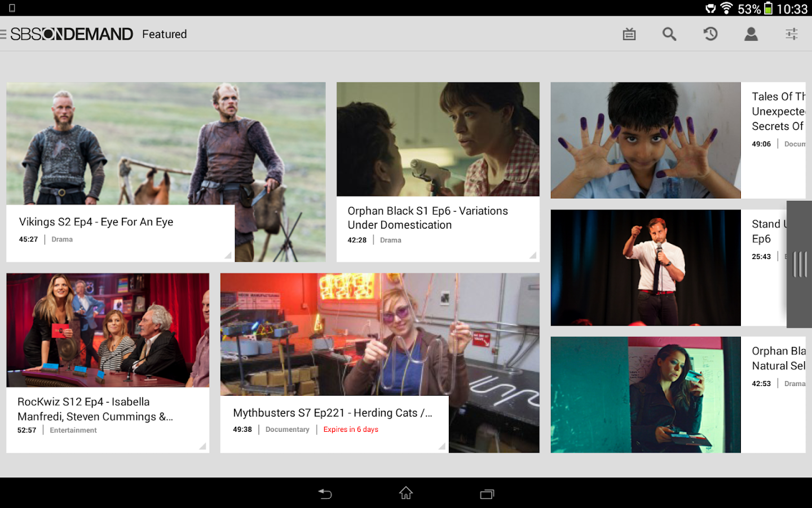The width and height of the screenshot is (812, 508).
Task: Open the TV program guide icon
Action: click(629, 34)
